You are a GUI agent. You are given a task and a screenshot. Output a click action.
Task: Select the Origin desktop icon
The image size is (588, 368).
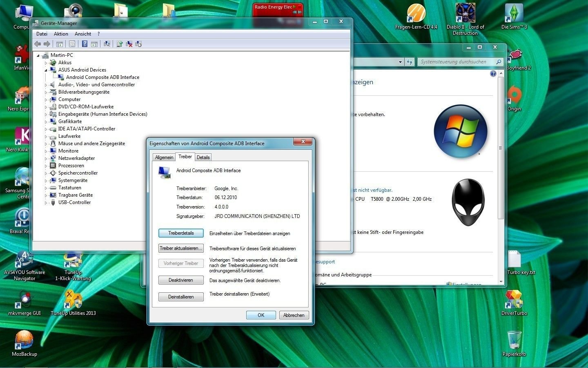pos(514,99)
